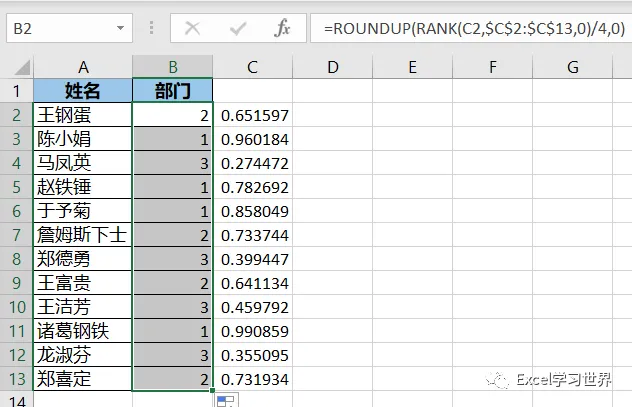Click the 姓名 header cell
Image resolution: width=632 pixels, height=407 pixels.
click(83, 91)
